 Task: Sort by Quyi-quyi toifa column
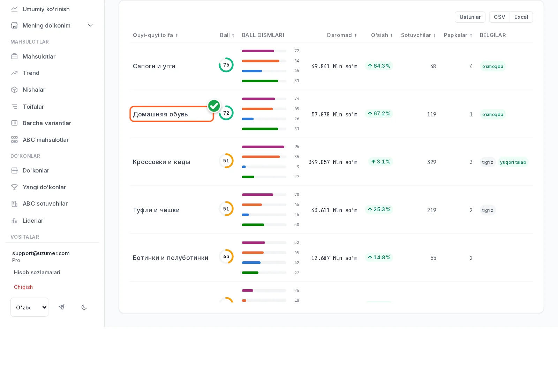pyautogui.click(x=156, y=35)
